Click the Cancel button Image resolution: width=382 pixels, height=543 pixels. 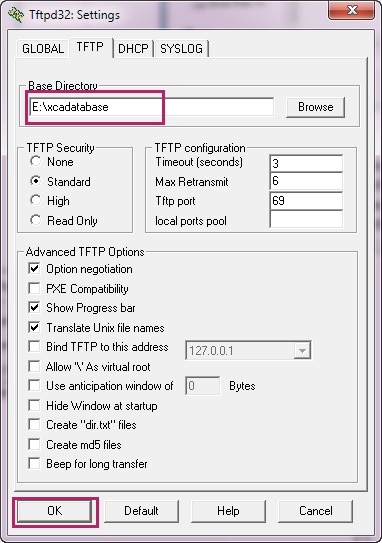coord(316,511)
